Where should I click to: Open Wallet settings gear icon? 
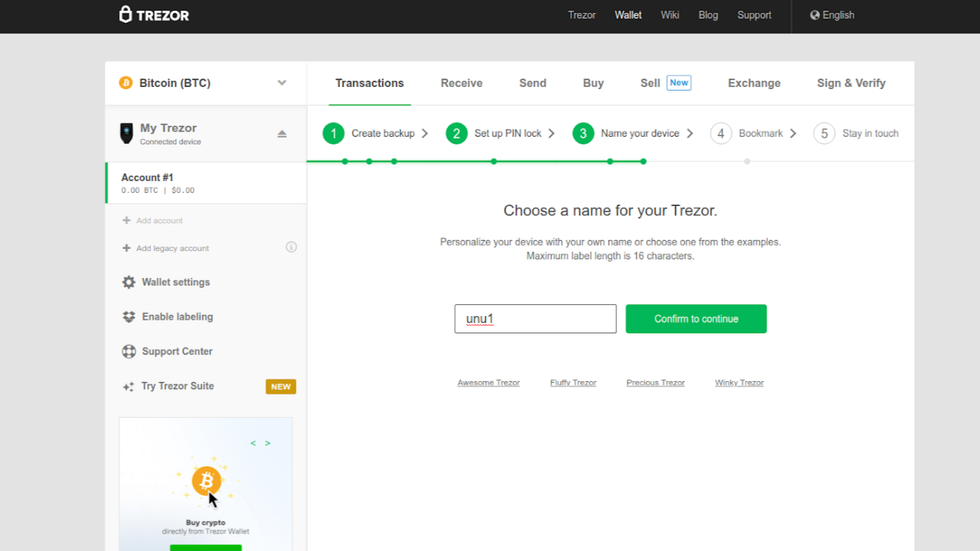(129, 282)
